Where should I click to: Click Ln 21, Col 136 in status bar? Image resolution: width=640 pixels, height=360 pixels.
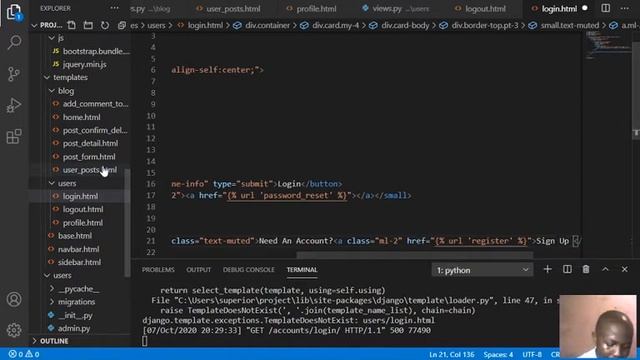451,354
